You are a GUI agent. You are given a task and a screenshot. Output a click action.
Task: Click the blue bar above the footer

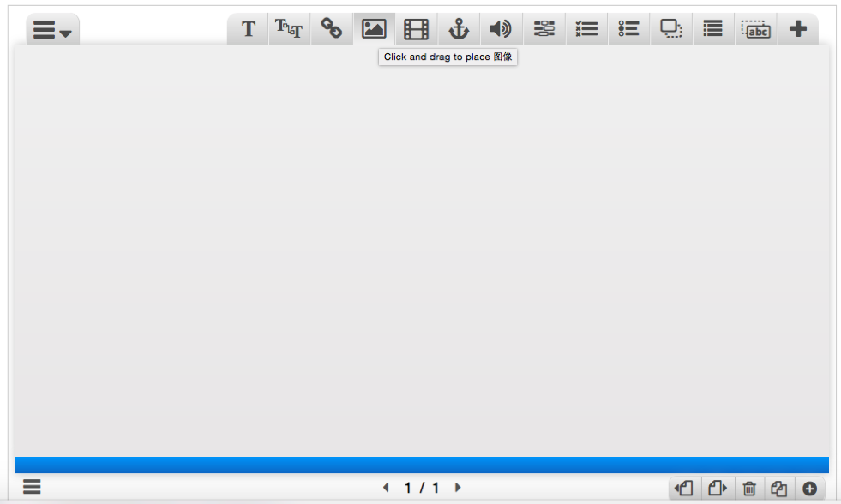click(x=422, y=465)
